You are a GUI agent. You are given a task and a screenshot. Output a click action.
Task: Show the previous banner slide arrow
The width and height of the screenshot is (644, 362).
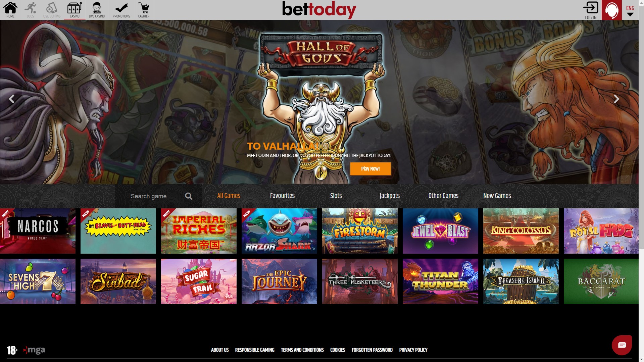12,99
